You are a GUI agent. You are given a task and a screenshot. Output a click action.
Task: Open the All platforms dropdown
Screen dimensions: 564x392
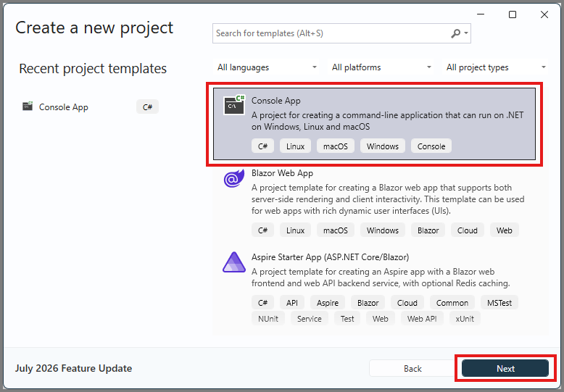pos(381,67)
